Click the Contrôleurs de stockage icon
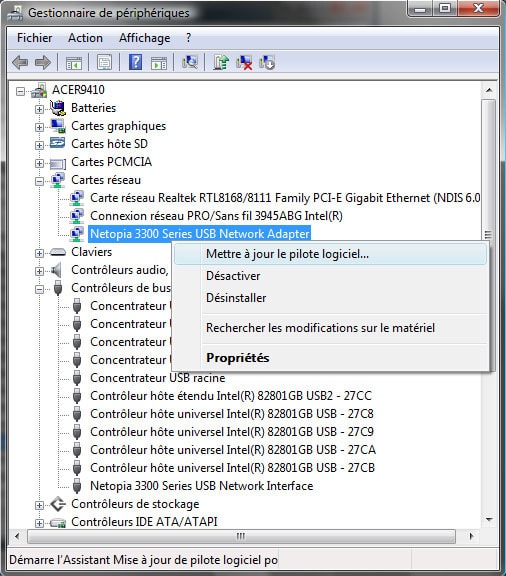 (58, 504)
